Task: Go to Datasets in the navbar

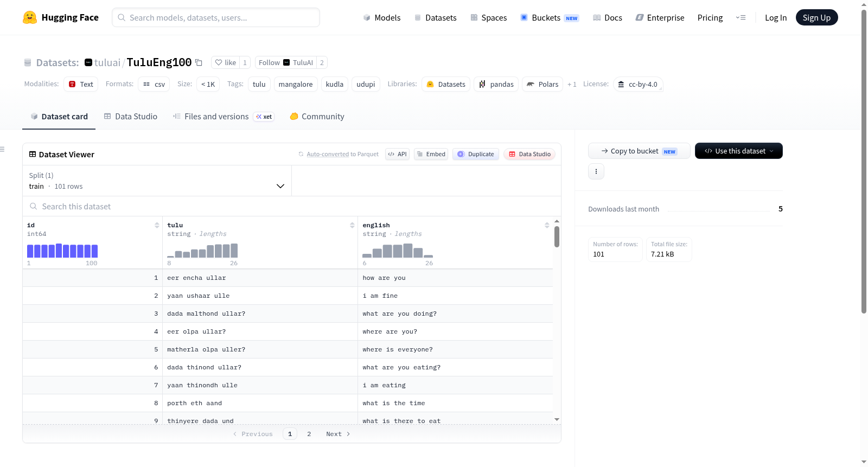Action: [x=436, y=18]
